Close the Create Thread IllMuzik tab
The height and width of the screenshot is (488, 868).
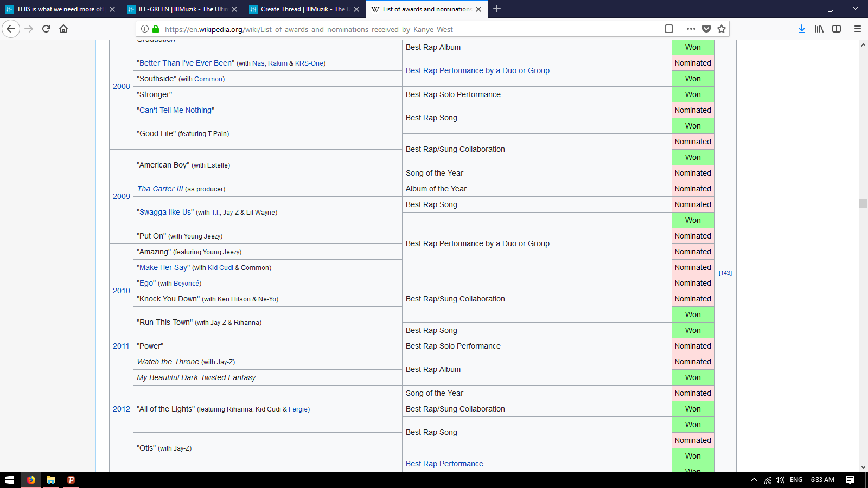pos(356,9)
